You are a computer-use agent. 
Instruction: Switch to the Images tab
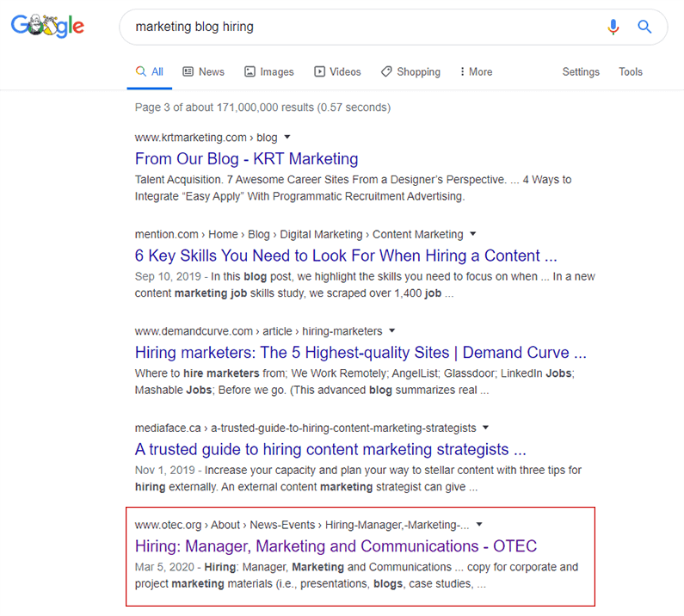coord(268,71)
